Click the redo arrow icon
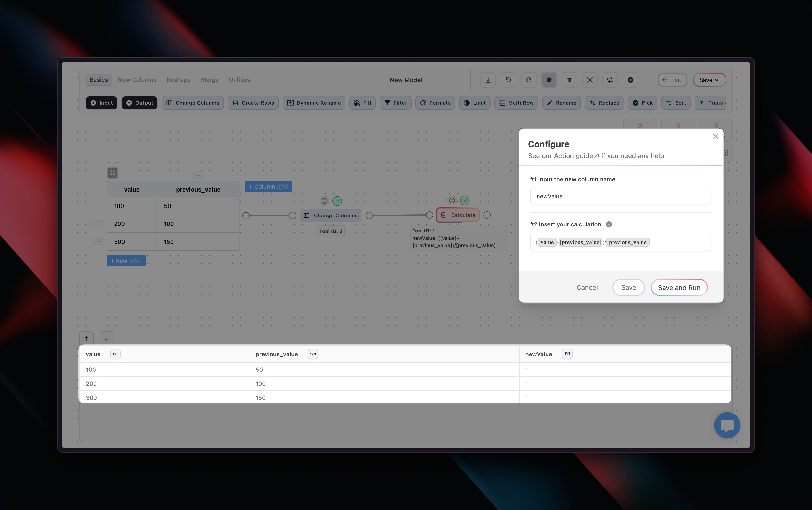812x510 pixels. 528,80
